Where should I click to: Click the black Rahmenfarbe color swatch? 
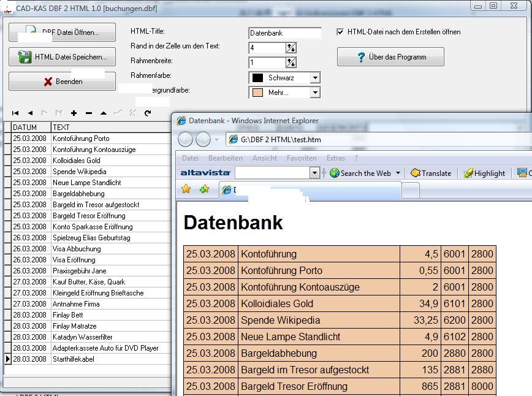pos(257,78)
